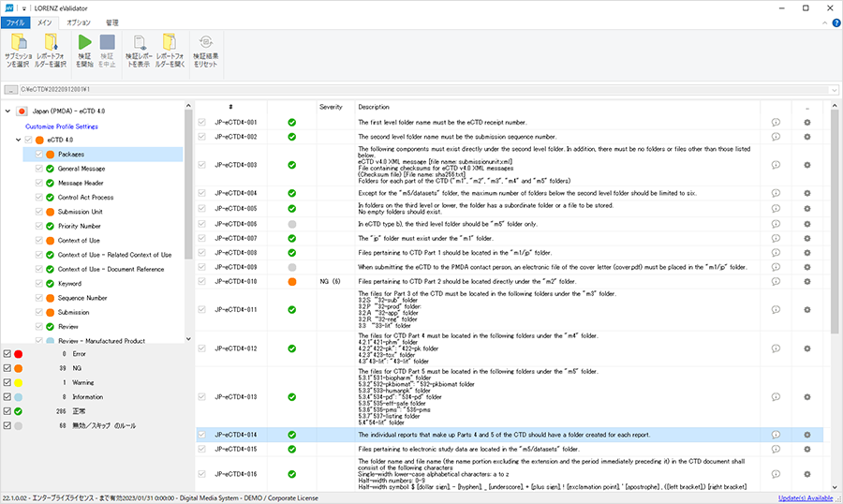Click the browse button beside the path
The width and height of the screenshot is (843, 504).
[10, 90]
